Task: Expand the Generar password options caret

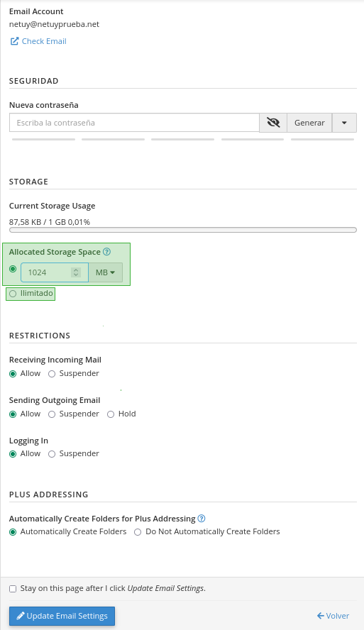Action: point(344,123)
